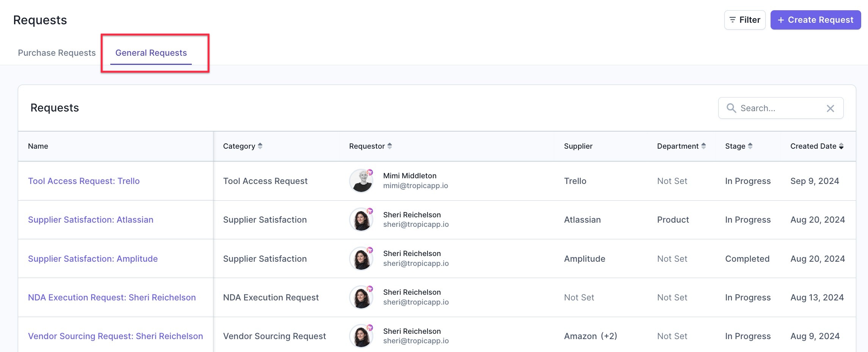Click Mimi Middleton requestor name

point(410,176)
